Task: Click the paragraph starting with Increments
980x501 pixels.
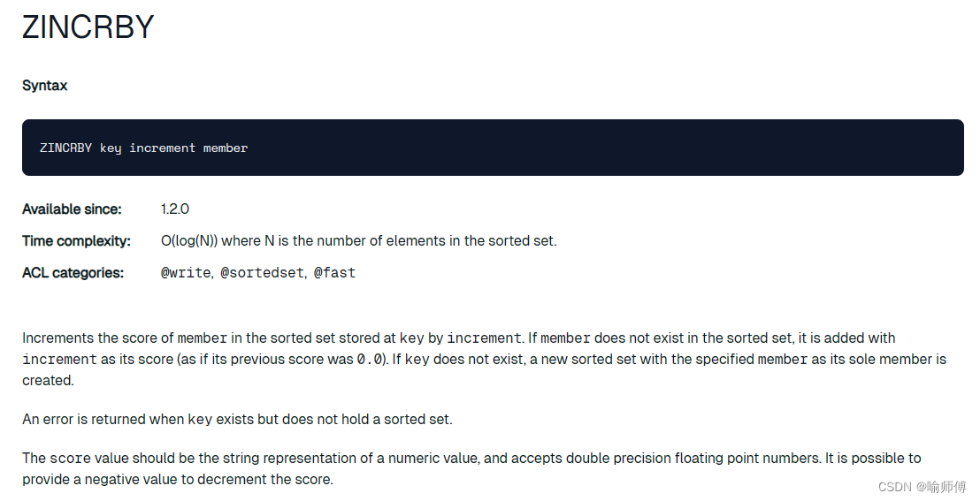Action: pyautogui.click(x=485, y=360)
